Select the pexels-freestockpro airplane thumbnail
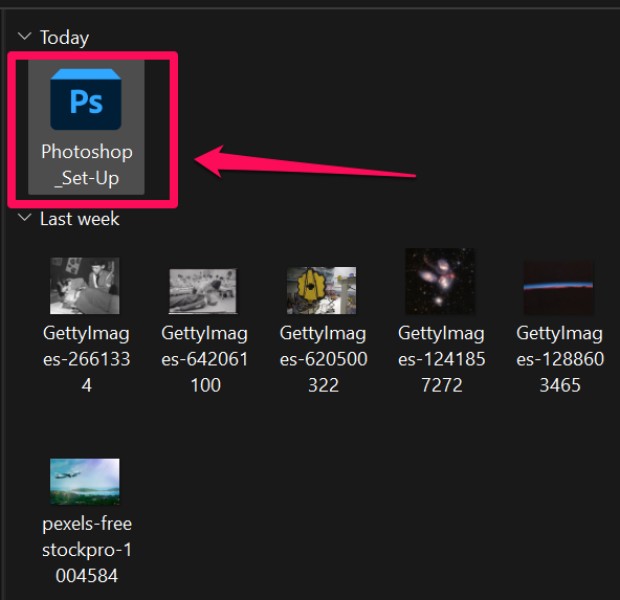620x600 pixels. [85, 481]
